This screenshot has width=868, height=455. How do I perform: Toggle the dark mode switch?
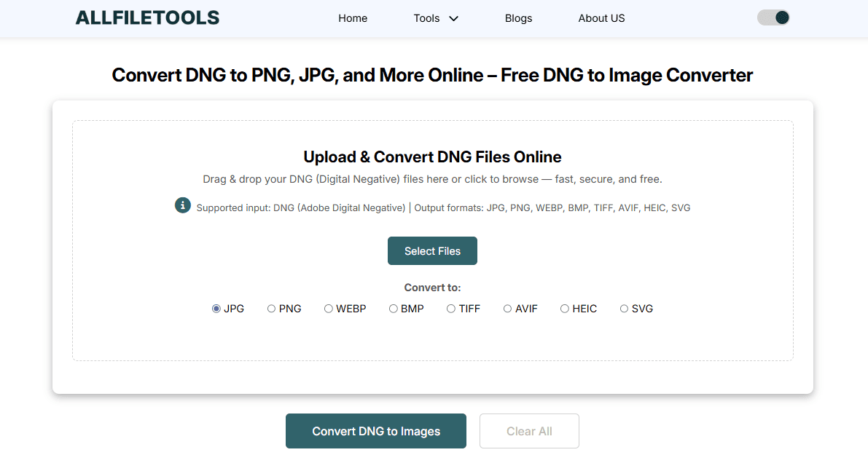pos(773,17)
